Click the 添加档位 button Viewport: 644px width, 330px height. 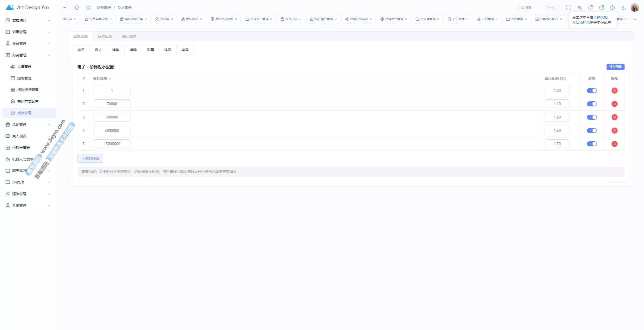pos(90,158)
